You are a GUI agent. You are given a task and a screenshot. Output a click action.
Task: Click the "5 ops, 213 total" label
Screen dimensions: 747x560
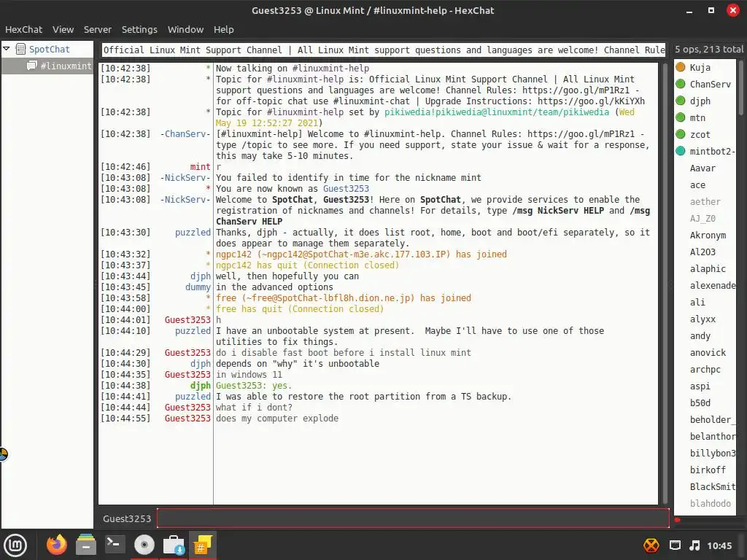click(709, 49)
